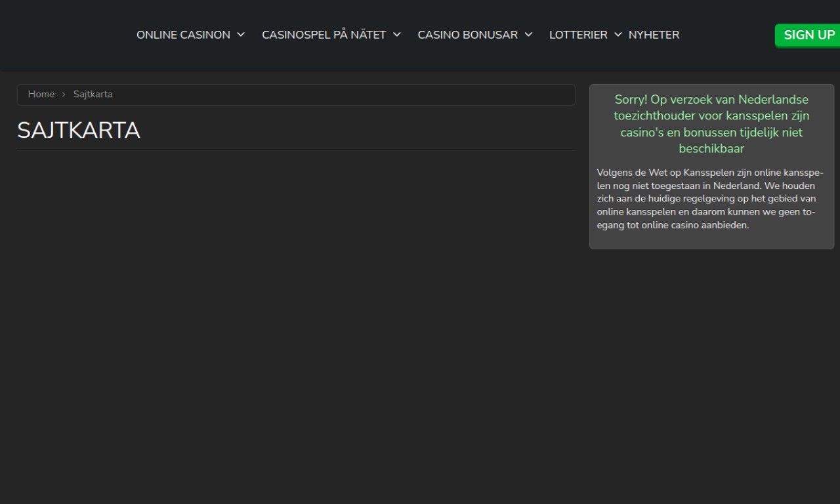Expand the LOTTERIER dropdown chevron
Screen dimensions: 840x504
point(618,35)
